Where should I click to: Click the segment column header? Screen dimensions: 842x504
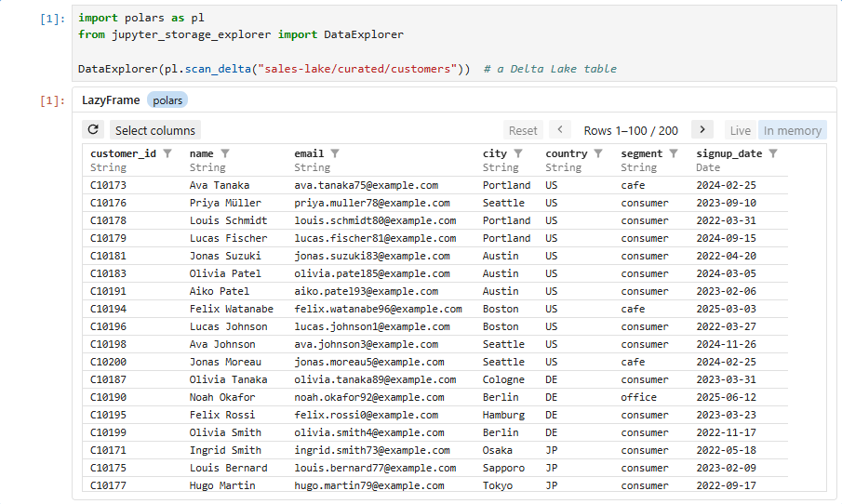click(642, 153)
